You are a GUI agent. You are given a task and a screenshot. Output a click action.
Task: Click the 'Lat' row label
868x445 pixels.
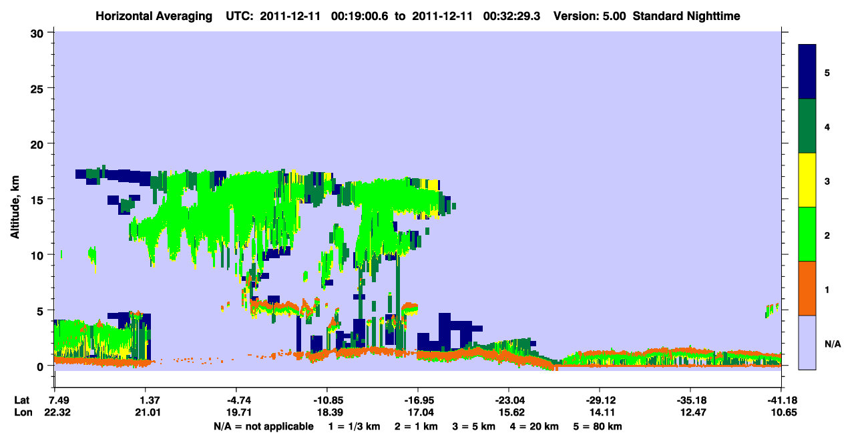click(21, 400)
